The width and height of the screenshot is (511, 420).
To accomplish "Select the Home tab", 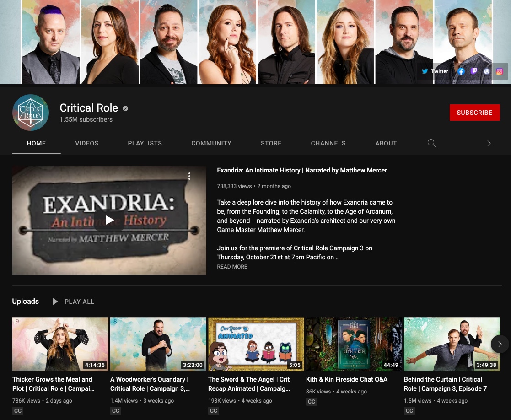I will 36,143.
